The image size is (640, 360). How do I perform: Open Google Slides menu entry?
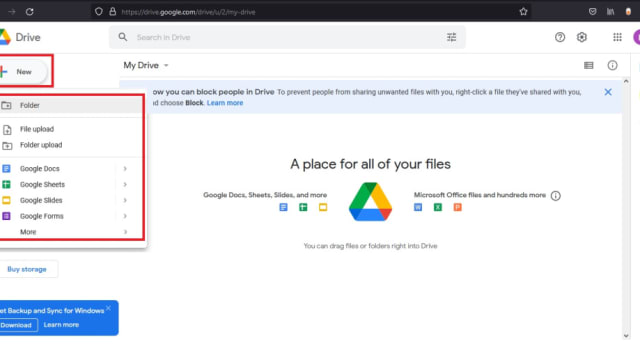71,200
